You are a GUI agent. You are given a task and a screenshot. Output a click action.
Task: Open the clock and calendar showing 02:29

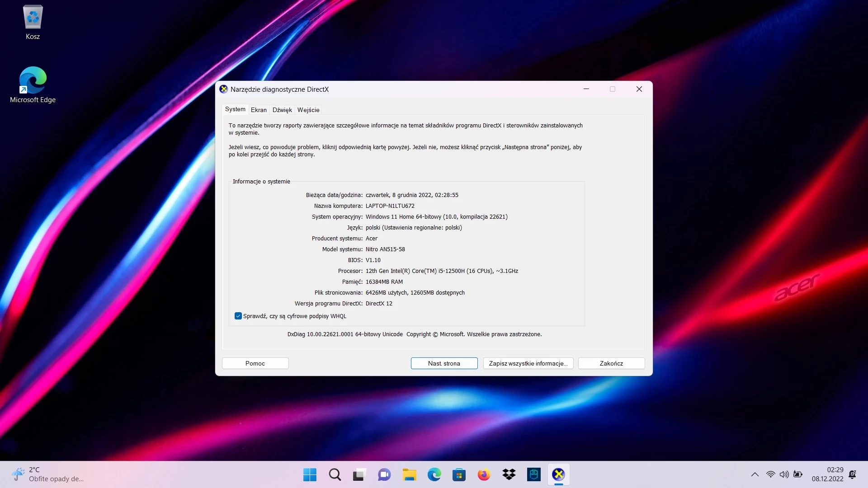click(827, 474)
